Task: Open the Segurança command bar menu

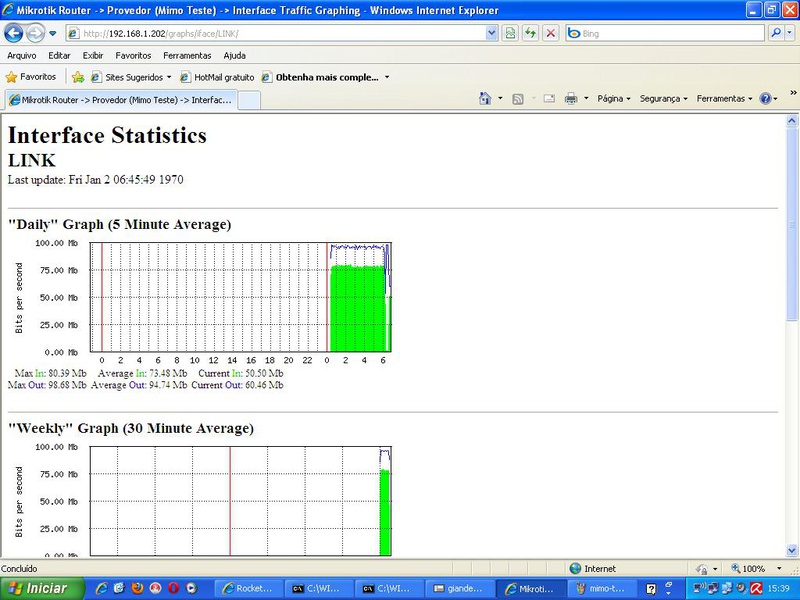Action: click(663, 98)
